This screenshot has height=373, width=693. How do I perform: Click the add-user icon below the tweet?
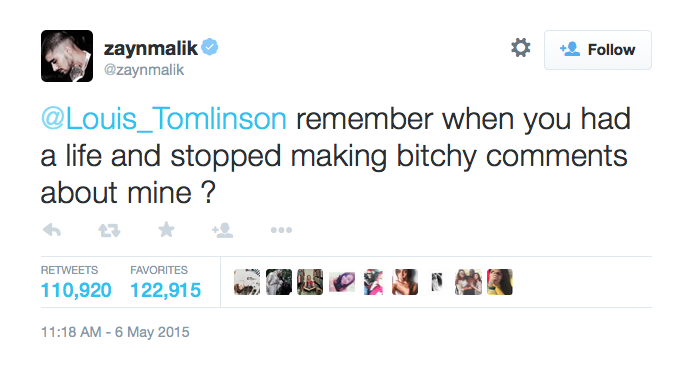tap(222, 230)
